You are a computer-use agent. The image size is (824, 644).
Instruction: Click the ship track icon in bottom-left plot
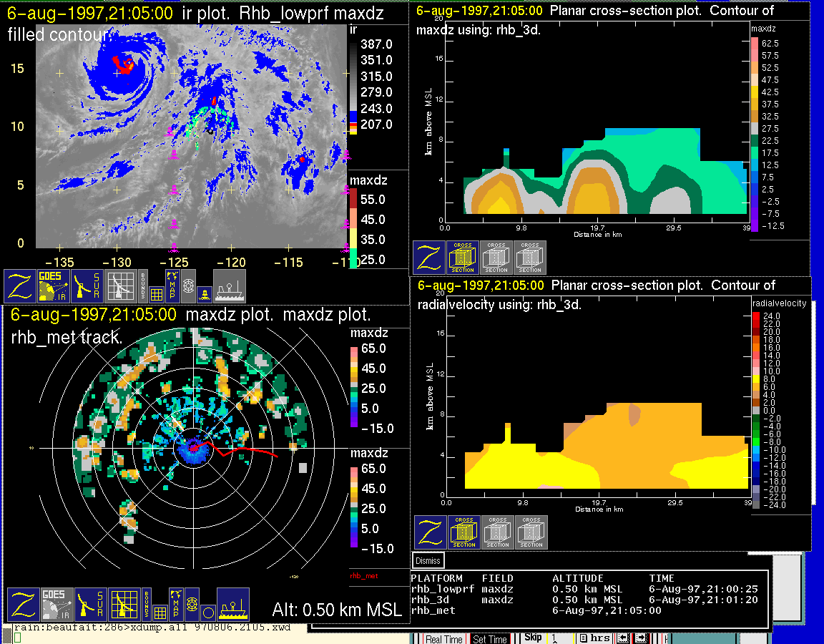(233, 605)
